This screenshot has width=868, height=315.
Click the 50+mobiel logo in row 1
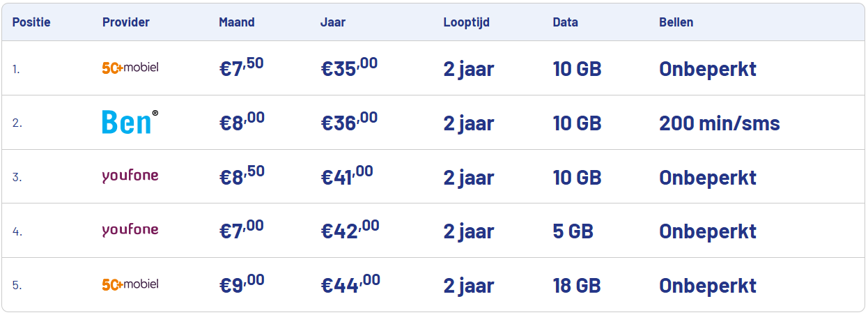pyautogui.click(x=130, y=68)
